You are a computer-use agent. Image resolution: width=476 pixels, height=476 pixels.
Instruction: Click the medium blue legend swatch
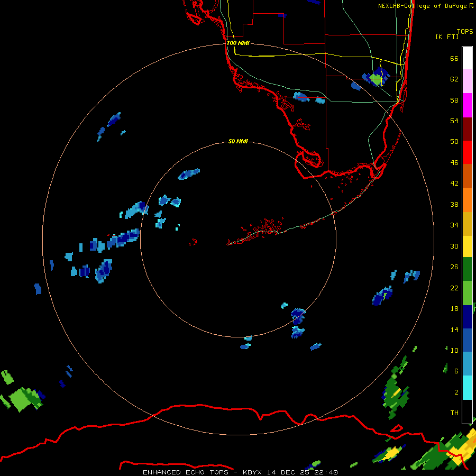point(467,341)
